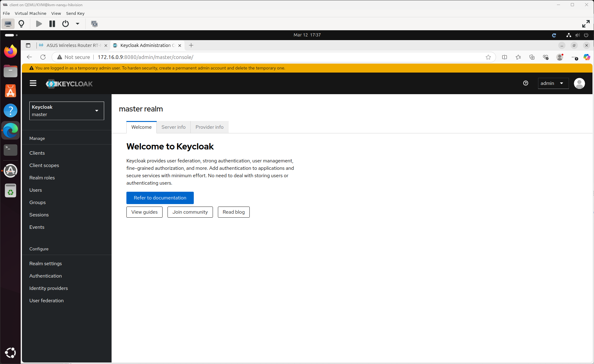Viewport: 594px width, 364px height.
Task: Toggle the Keycloak sidebar hamburger menu
Action: 33,83
